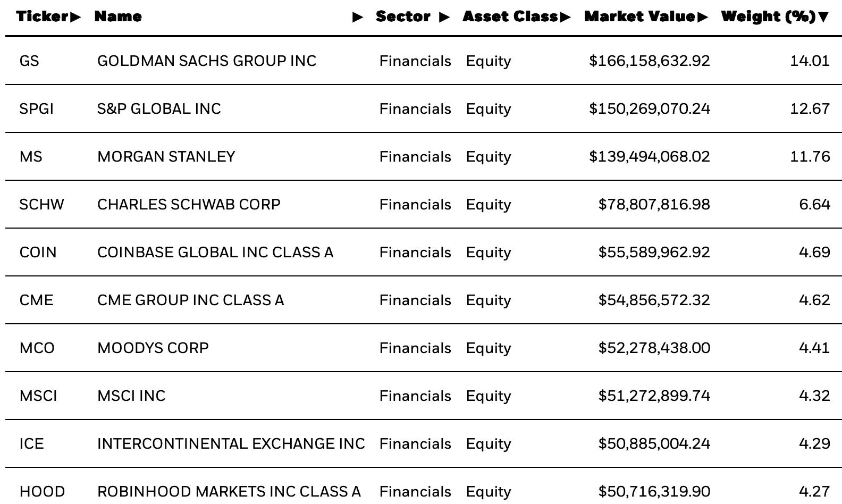Image resolution: width=842 pixels, height=504 pixels.
Task: Click the Name column header
Action: [118, 16]
